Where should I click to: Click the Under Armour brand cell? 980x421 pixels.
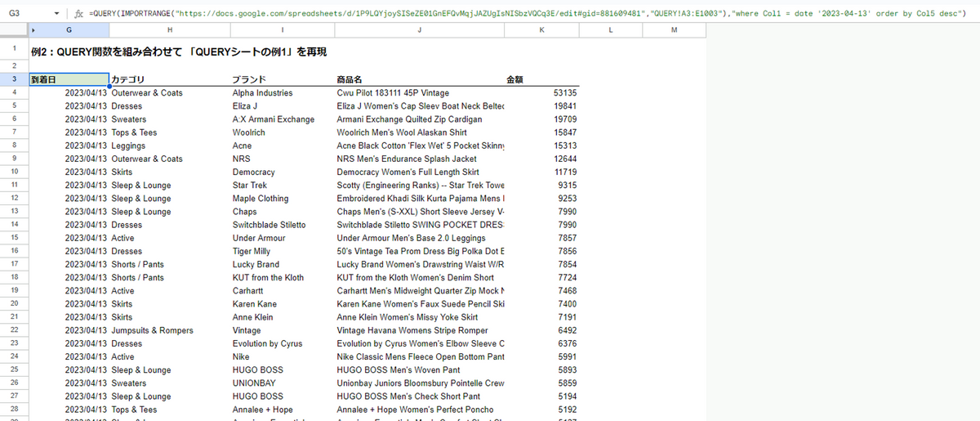282,238
